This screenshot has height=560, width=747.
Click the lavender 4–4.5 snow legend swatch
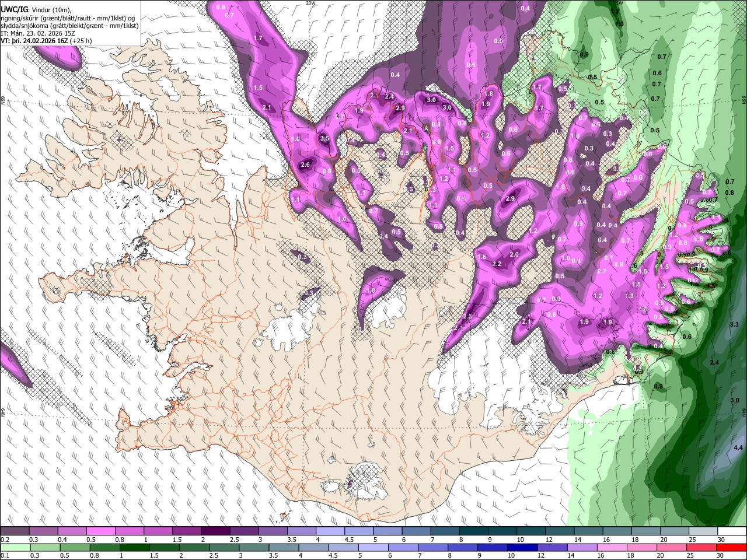pyautogui.click(x=330, y=531)
